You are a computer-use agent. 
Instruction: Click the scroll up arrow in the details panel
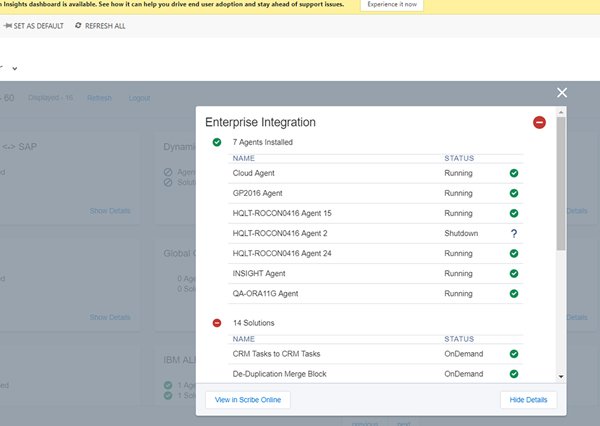point(561,112)
